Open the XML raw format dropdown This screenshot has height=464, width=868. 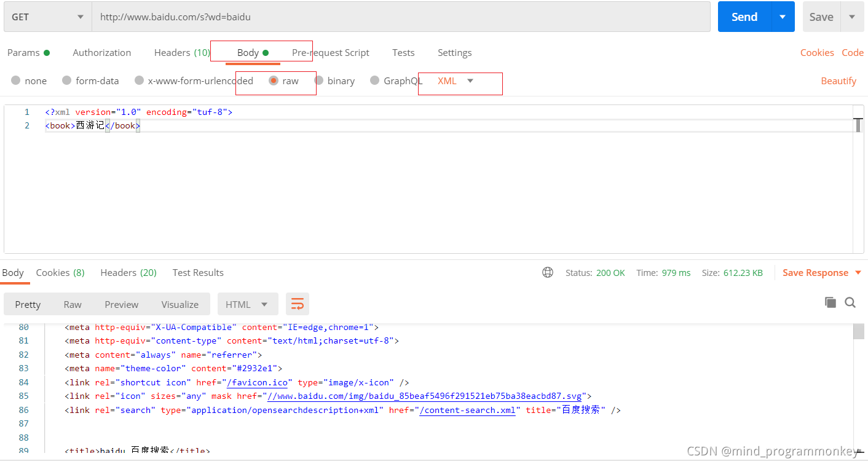[x=456, y=81]
